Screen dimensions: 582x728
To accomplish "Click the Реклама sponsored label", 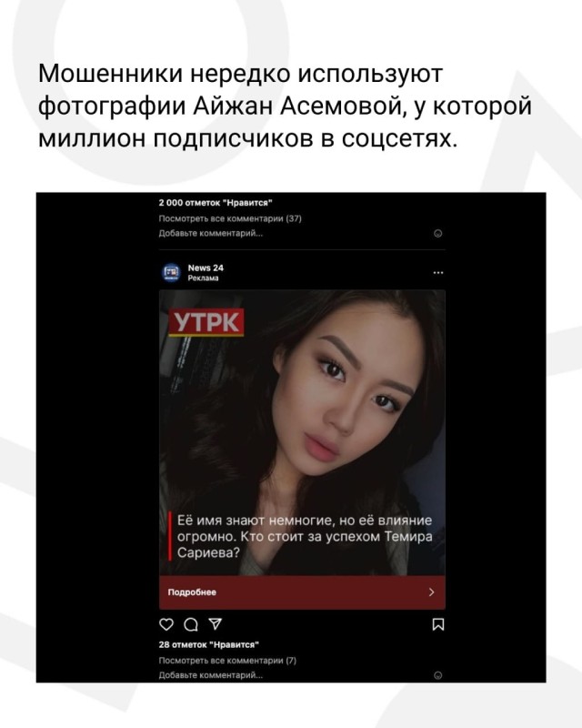I will (203, 278).
